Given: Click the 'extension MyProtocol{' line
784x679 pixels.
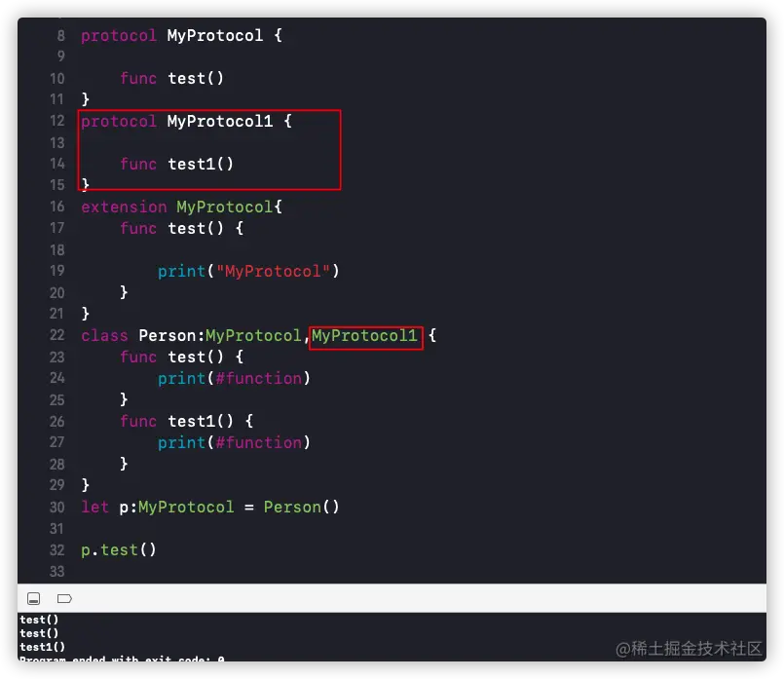Looking at the screenshot, I should [181, 207].
